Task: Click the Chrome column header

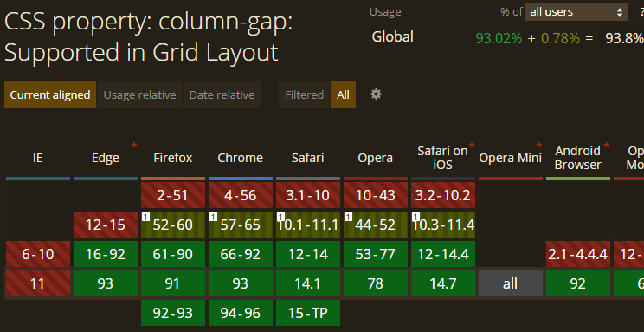Action: click(x=241, y=158)
